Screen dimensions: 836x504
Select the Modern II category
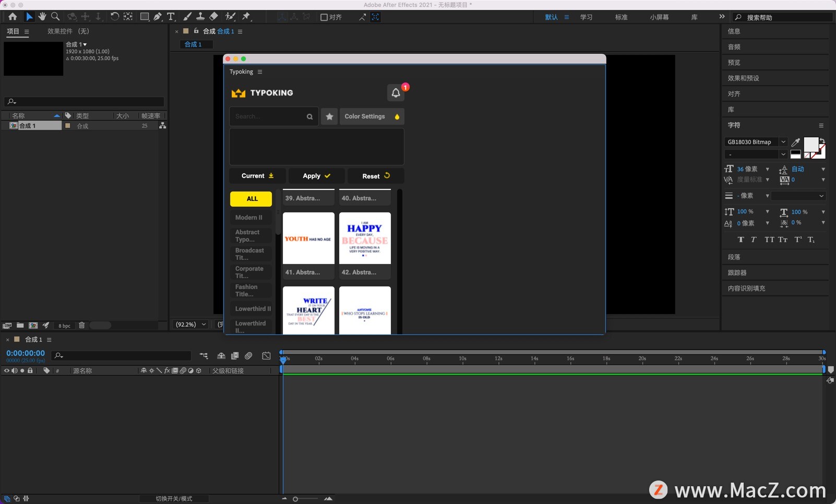pyautogui.click(x=251, y=218)
